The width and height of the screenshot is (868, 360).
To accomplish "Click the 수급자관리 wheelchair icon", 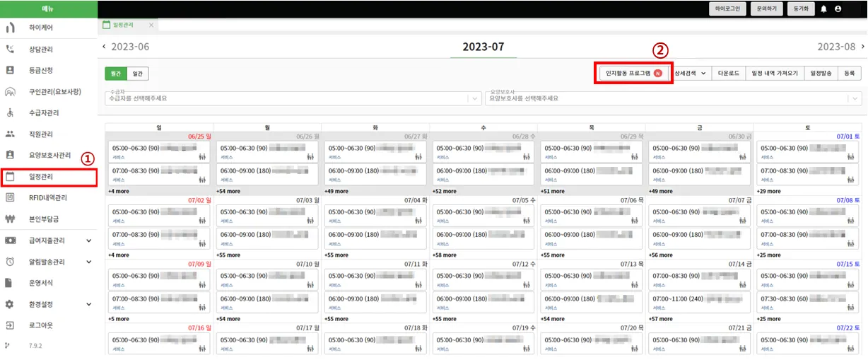I will (10, 113).
